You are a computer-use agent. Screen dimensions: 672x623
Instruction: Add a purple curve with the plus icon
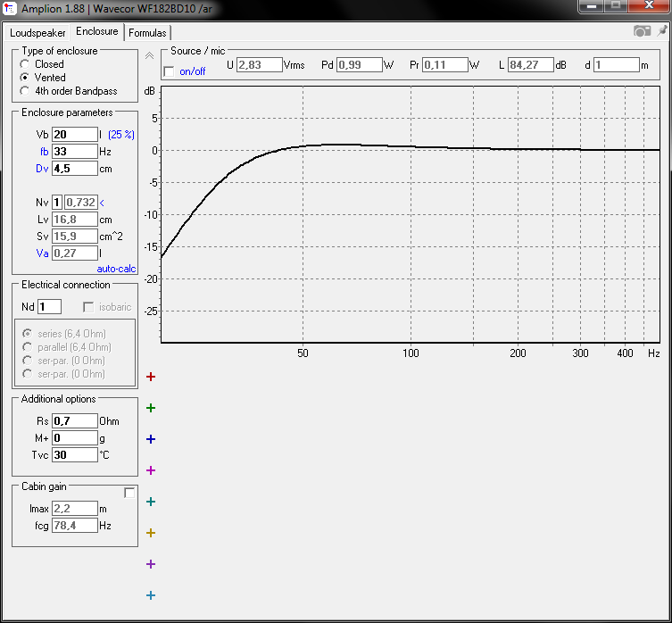point(151,564)
